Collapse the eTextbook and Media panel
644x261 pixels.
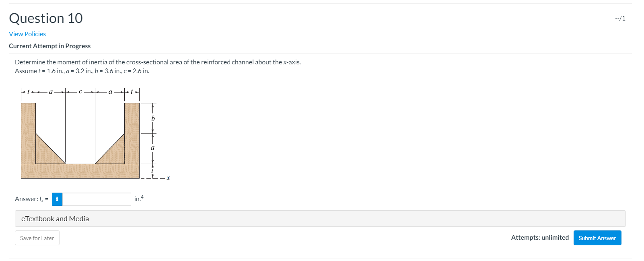click(x=55, y=218)
